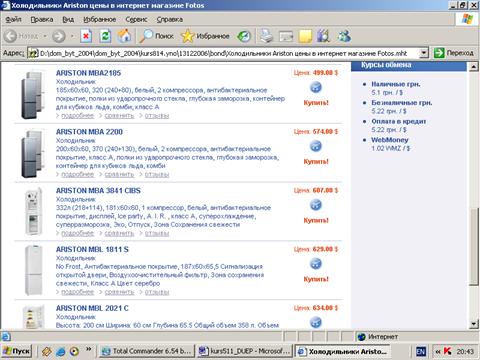Expand the Back button history dropdown arrow

(x=45, y=36)
